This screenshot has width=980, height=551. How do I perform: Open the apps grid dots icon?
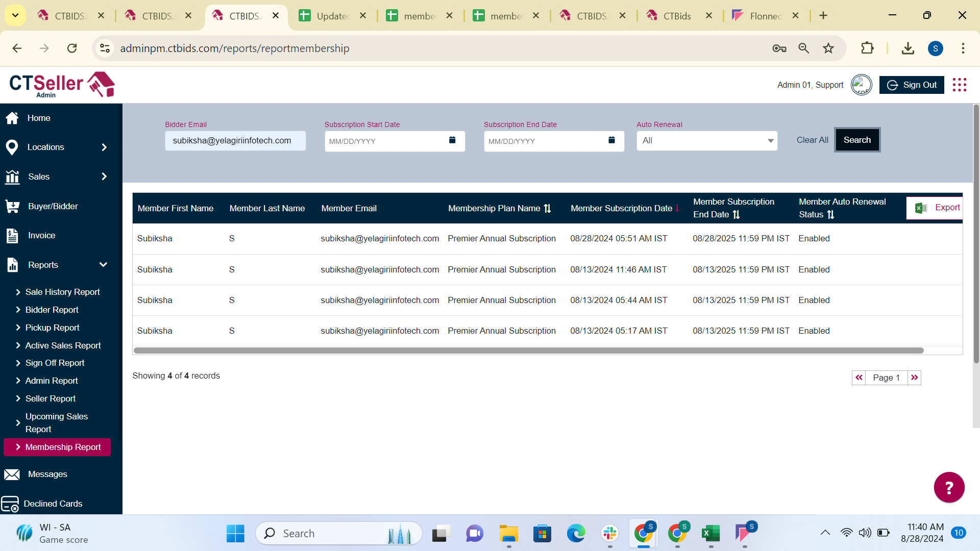coord(960,85)
